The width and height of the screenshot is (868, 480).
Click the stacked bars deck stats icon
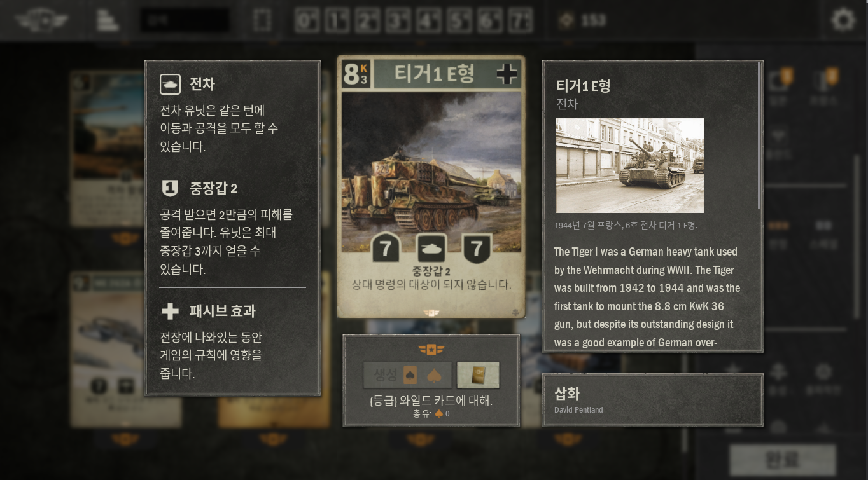click(x=108, y=20)
